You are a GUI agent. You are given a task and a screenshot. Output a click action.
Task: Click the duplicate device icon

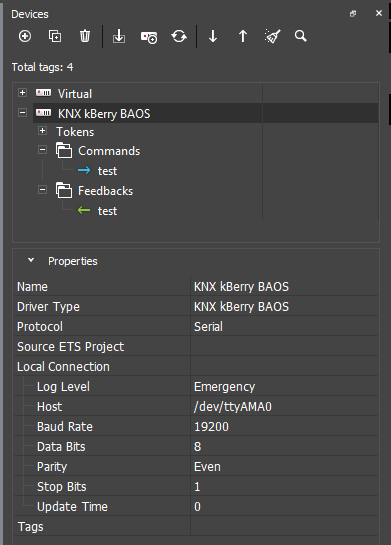click(x=55, y=36)
